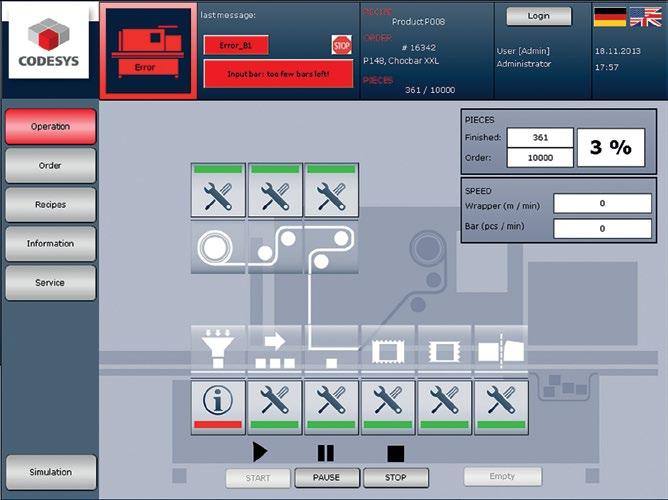Click the 'ProductP008' recipe text

[x=418, y=22]
